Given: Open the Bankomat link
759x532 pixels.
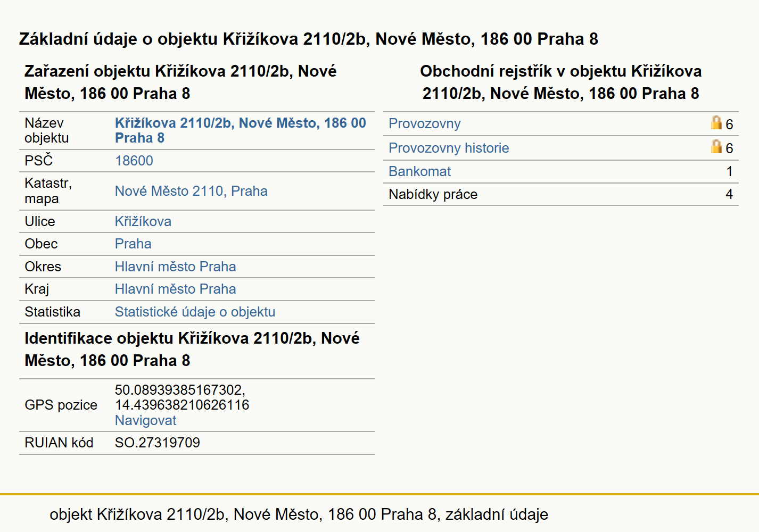Looking at the screenshot, I should point(419,171).
